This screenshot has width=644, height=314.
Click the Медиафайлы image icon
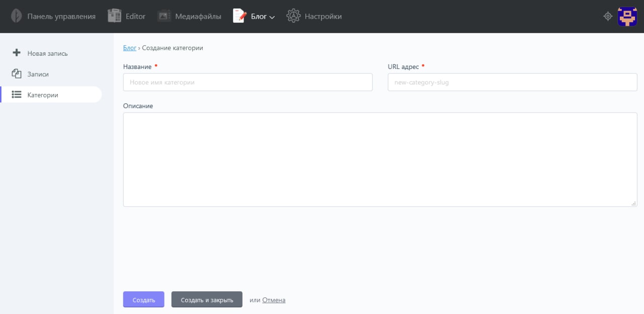pyautogui.click(x=164, y=16)
